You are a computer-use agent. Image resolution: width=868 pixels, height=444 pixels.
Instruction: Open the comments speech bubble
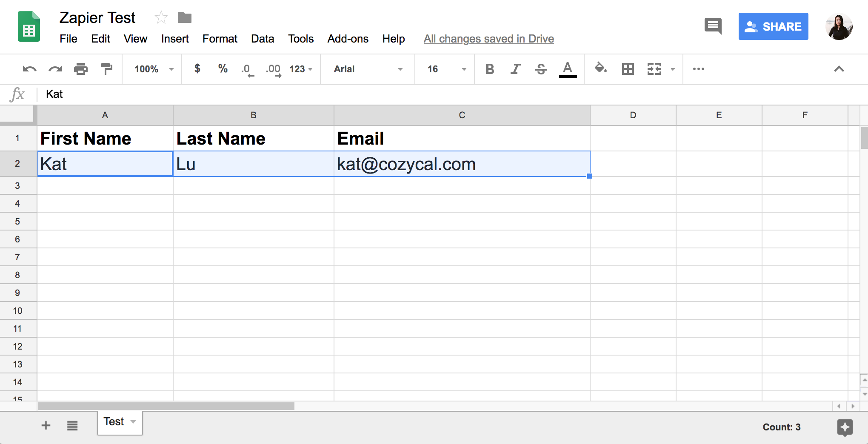coord(713,26)
